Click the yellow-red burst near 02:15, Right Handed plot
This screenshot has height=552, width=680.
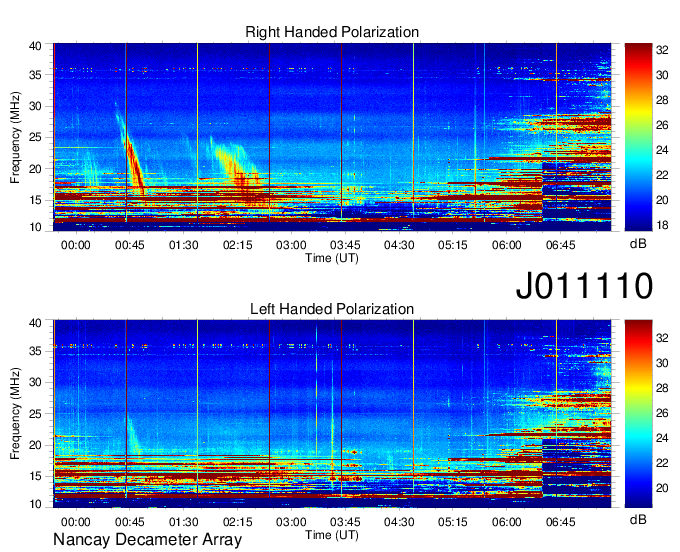[x=239, y=171]
